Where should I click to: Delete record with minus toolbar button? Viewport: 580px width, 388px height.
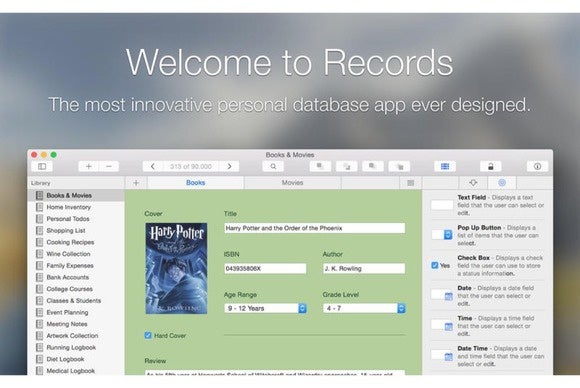click(109, 166)
